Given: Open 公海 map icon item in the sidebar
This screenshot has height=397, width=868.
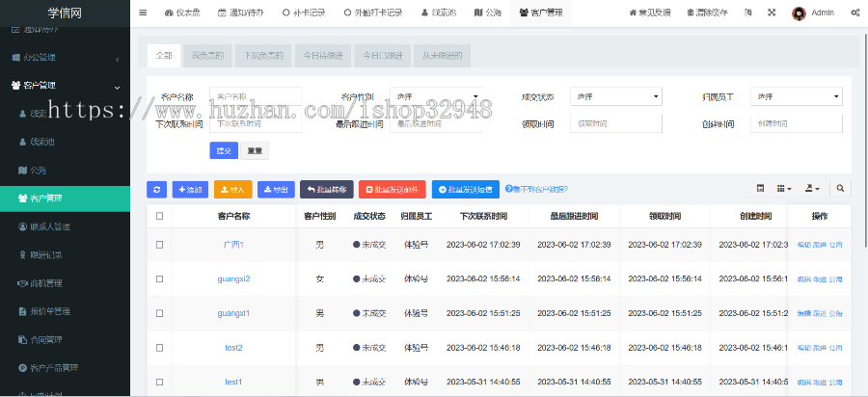Looking at the screenshot, I should tap(66, 171).
